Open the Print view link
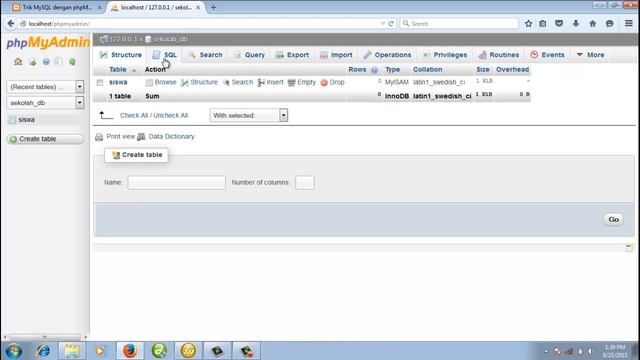This screenshot has width=640, height=360. (120, 137)
